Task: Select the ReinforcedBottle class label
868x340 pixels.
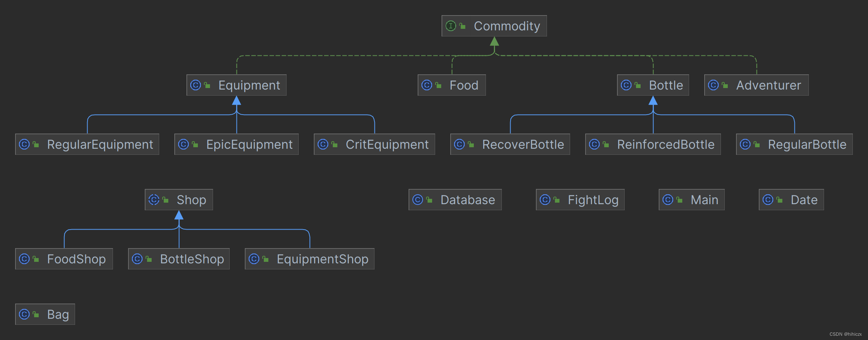Action: point(666,144)
